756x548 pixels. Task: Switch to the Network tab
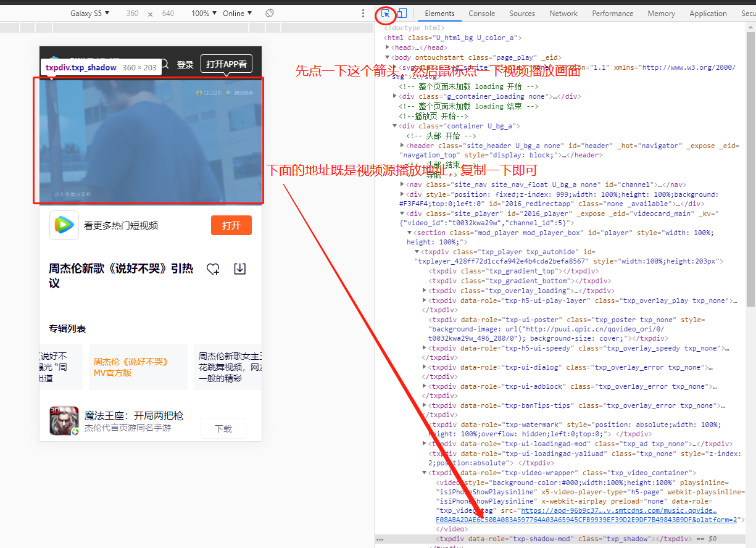(563, 13)
